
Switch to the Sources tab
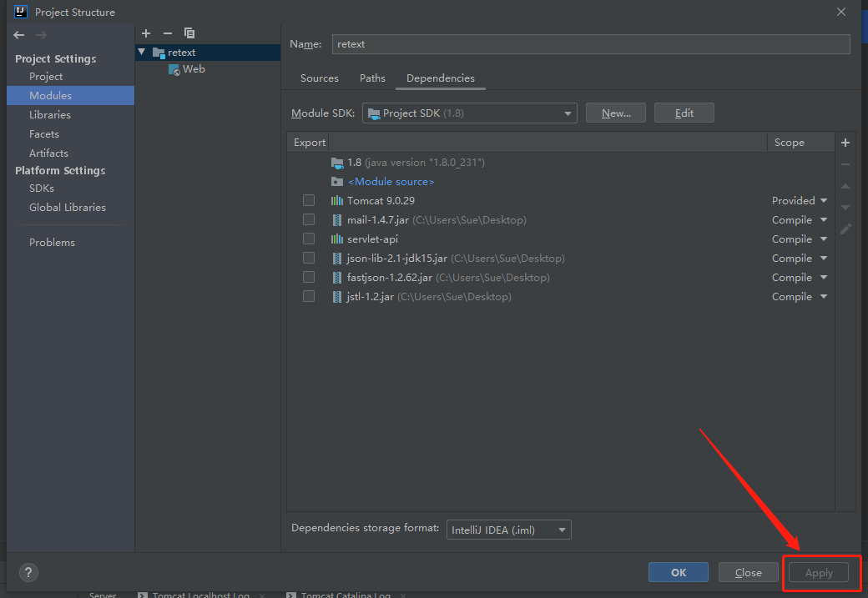coord(319,78)
